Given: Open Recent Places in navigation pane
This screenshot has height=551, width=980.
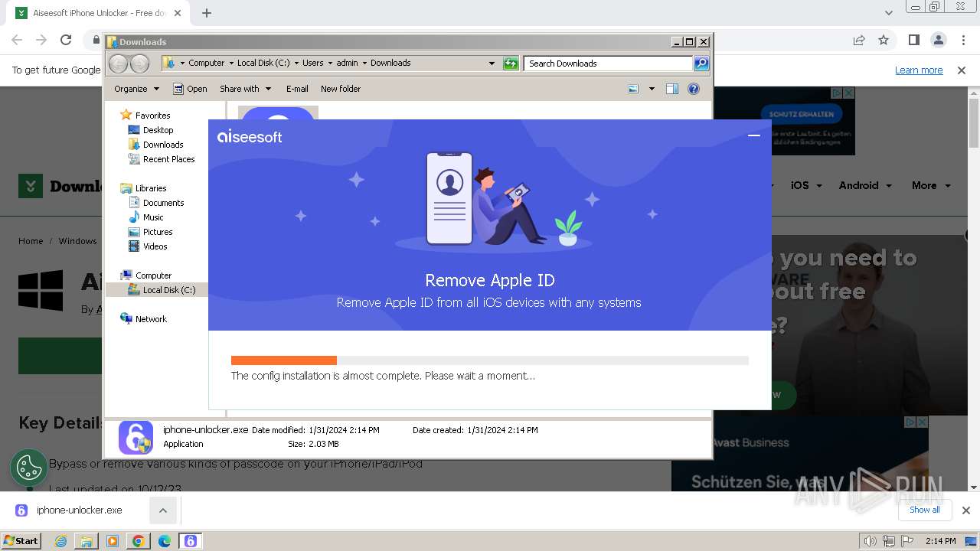Looking at the screenshot, I should [168, 159].
